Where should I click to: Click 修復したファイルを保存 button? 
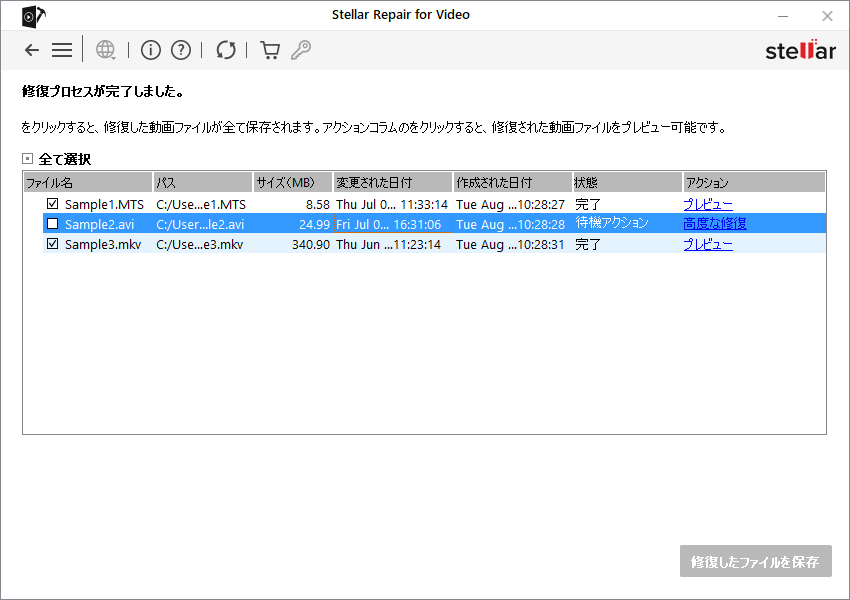(x=756, y=561)
